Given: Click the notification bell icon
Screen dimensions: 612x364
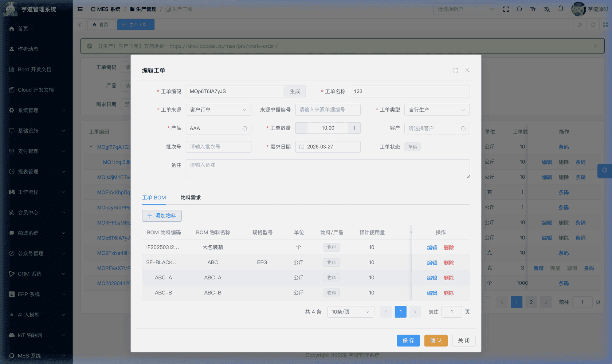Looking at the screenshot, I should coord(560,9).
